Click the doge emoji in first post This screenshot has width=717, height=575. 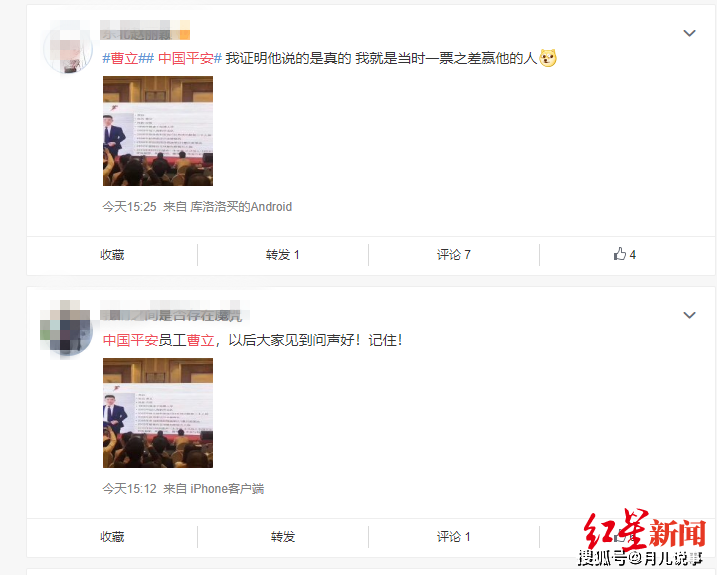click(x=548, y=58)
